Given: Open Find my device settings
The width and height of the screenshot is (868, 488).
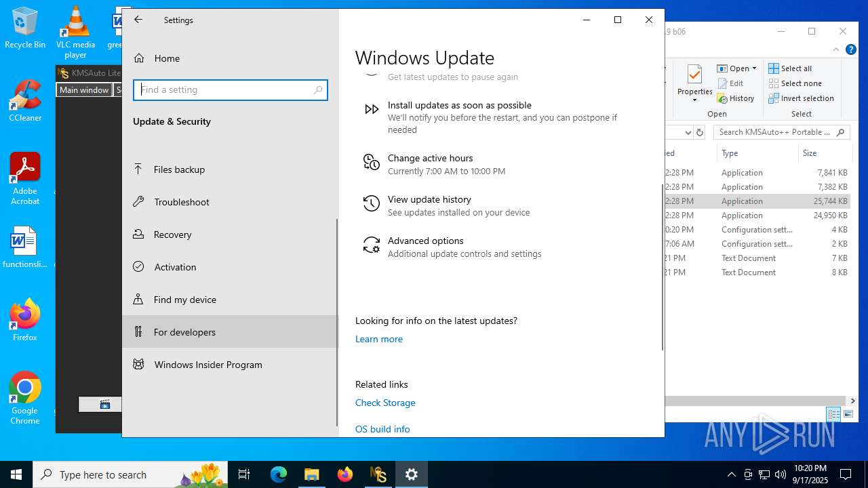Looking at the screenshot, I should pos(231,300).
